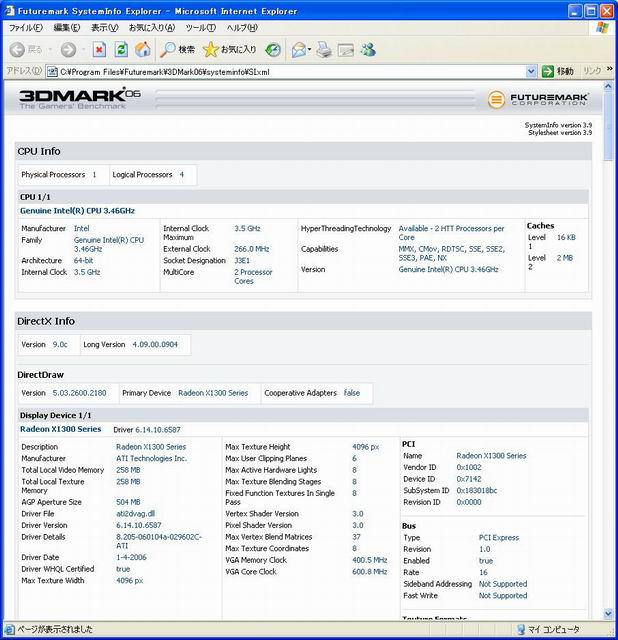Click the Futuremark Corporation logo
The width and height of the screenshot is (618, 640).
tap(539, 99)
